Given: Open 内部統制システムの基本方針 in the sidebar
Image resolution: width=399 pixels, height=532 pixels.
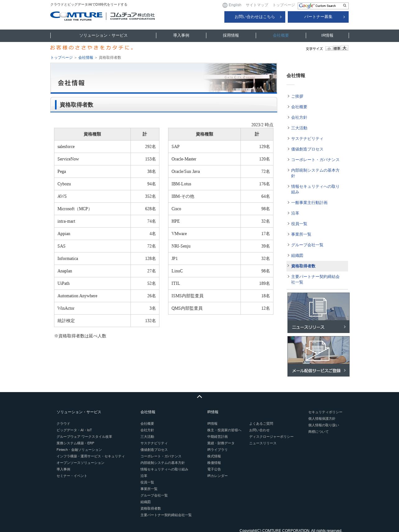Looking at the screenshot, I should click(315, 173).
